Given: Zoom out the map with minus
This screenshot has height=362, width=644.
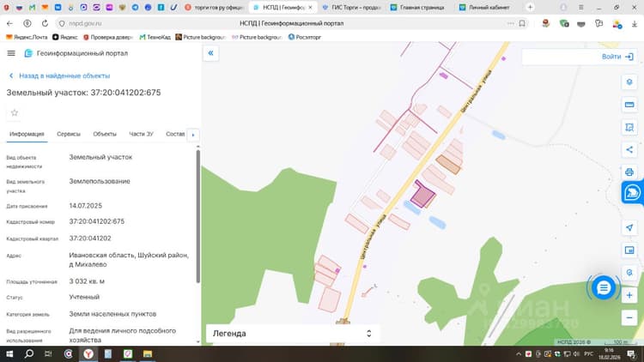Looking at the screenshot, I should pos(629,317).
